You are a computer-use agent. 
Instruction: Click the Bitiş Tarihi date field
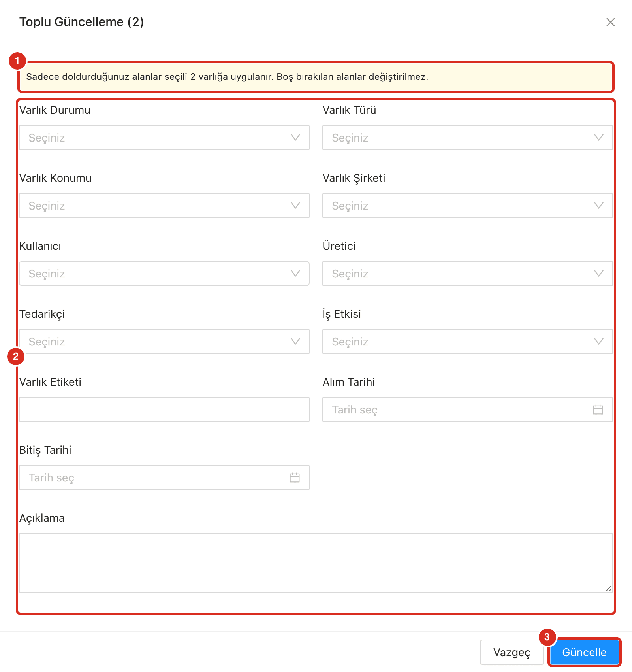tap(164, 478)
